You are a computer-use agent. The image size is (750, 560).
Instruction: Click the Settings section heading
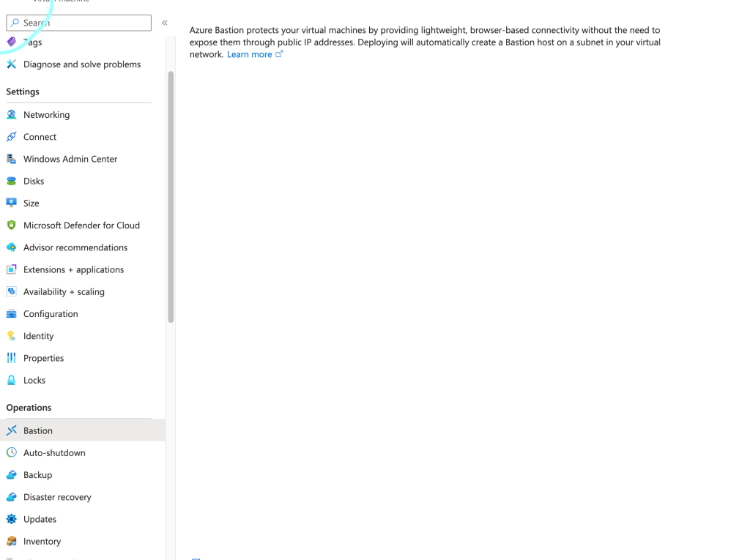(23, 92)
